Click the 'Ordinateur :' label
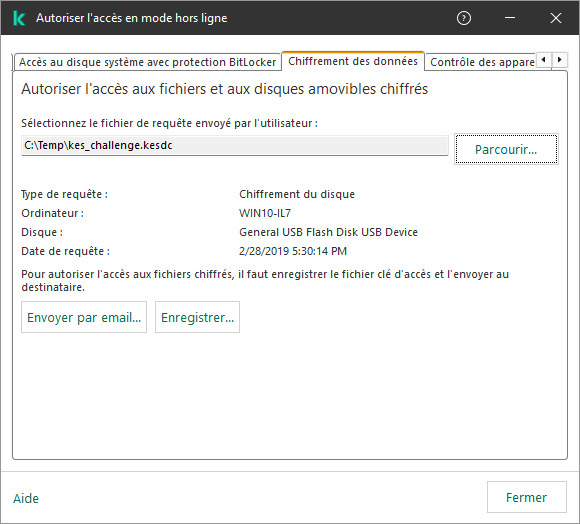Viewport: 580px width, 524px height. [53, 213]
